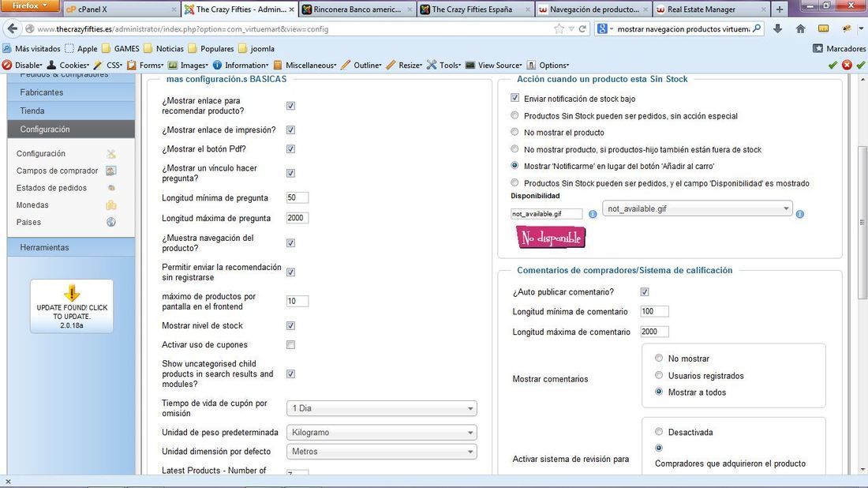Open the joomla bookmarks folder
This screenshot has width=868, height=488.
[256, 49]
